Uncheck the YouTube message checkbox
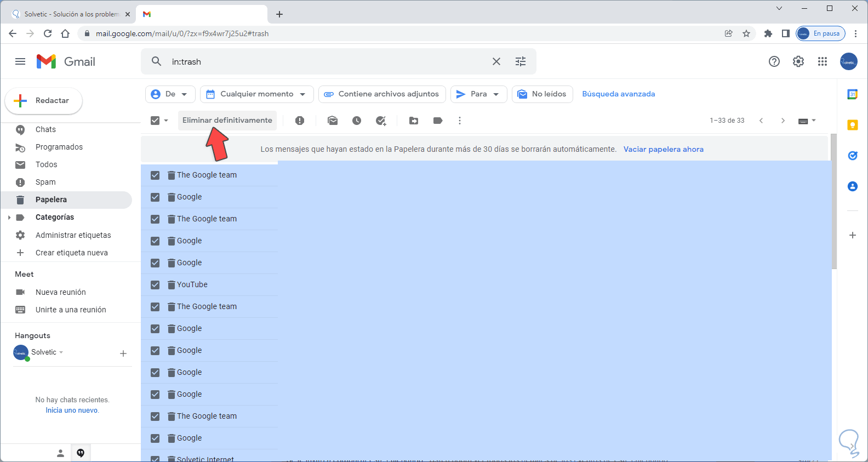This screenshot has height=462, width=868. (x=155, y=285)
